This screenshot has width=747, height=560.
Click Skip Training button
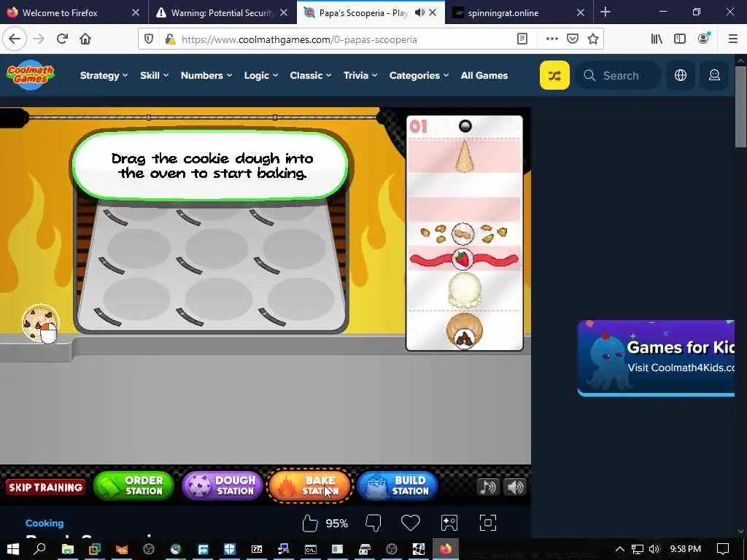[46, 486]
